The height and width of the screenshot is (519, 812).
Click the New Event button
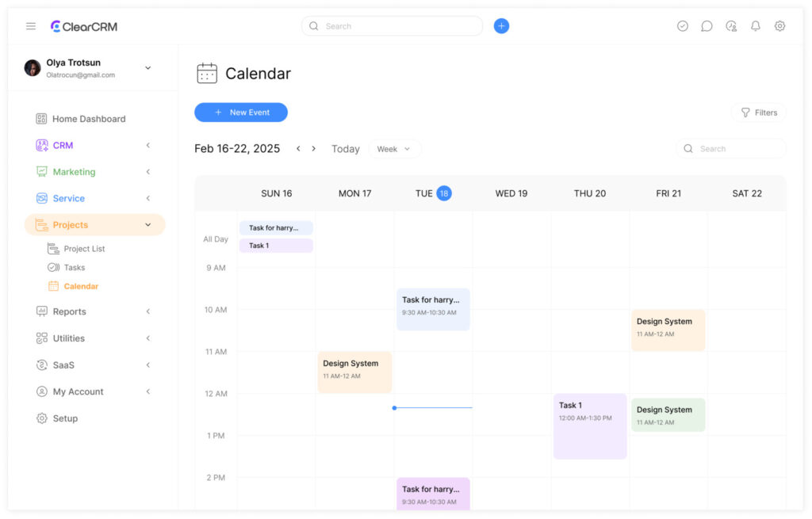[241, 113]
